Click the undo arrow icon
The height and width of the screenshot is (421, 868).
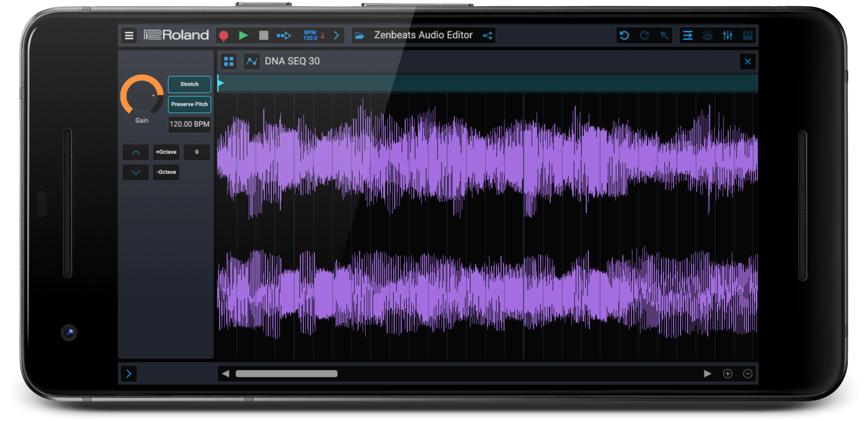[x=625, y=35]
